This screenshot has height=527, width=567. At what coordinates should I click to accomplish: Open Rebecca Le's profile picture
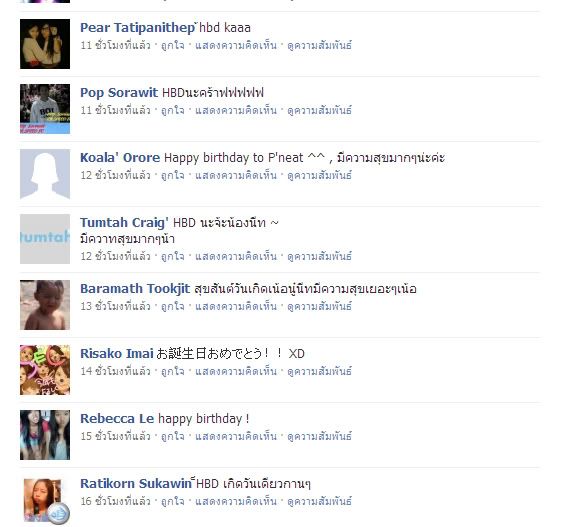[45, 435]
